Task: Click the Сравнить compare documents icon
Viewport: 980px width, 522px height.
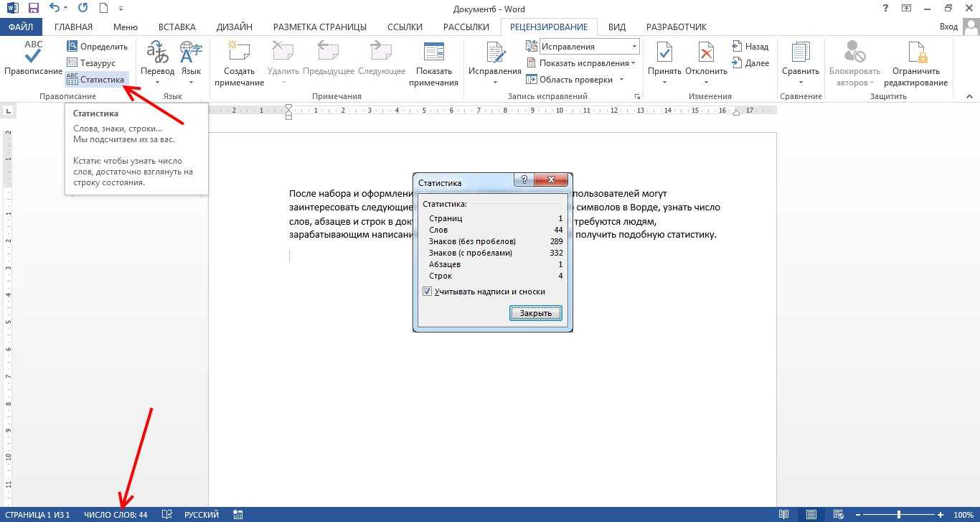Action: pyautogui.click(x=801, y=59)
